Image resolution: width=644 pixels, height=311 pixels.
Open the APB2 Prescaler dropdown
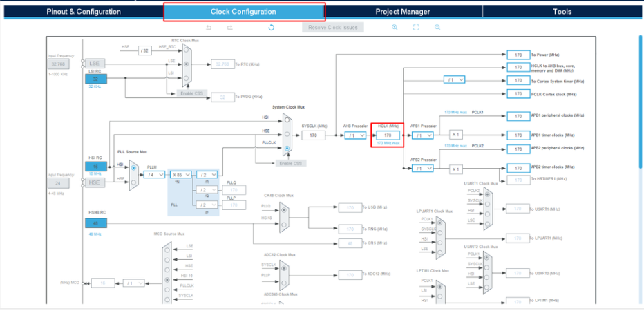pyautogui.click(x=423, y=168)
